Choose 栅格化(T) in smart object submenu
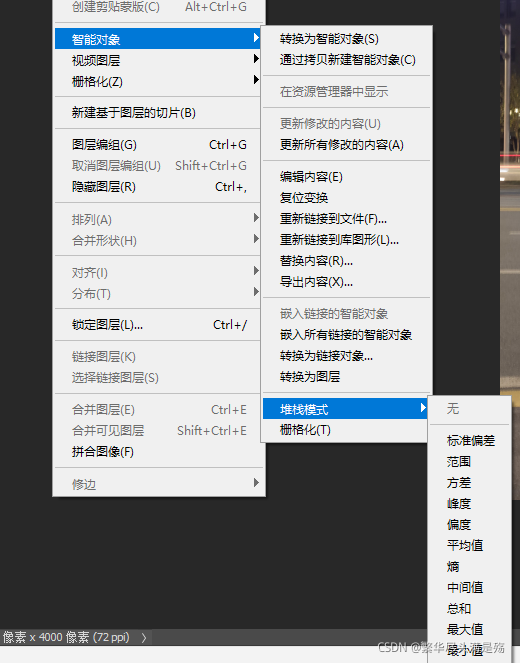The image size is (520, 663). tap(346, 430)
